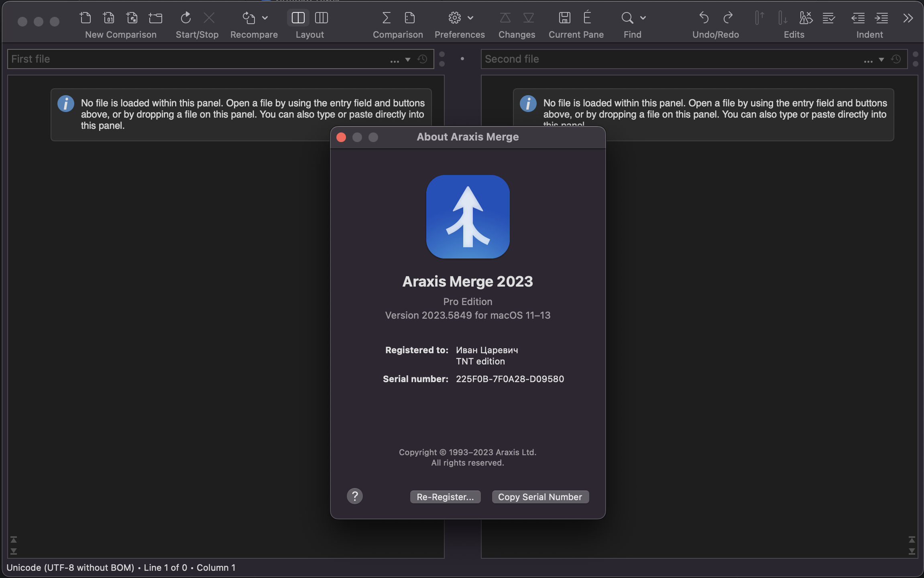Start a new binary comparison
Image resolution: width=924 pixels, height=578 pixels.
(108, 18)
